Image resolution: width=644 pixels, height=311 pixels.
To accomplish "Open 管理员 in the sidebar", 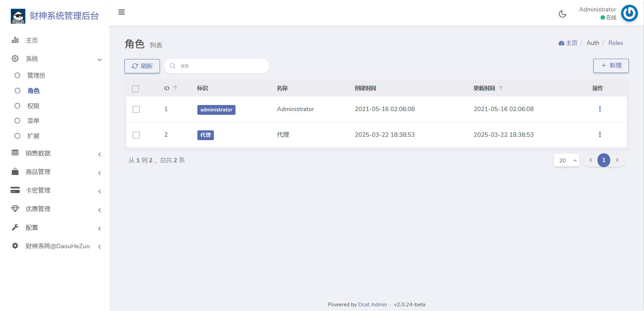I will point(36,75).
